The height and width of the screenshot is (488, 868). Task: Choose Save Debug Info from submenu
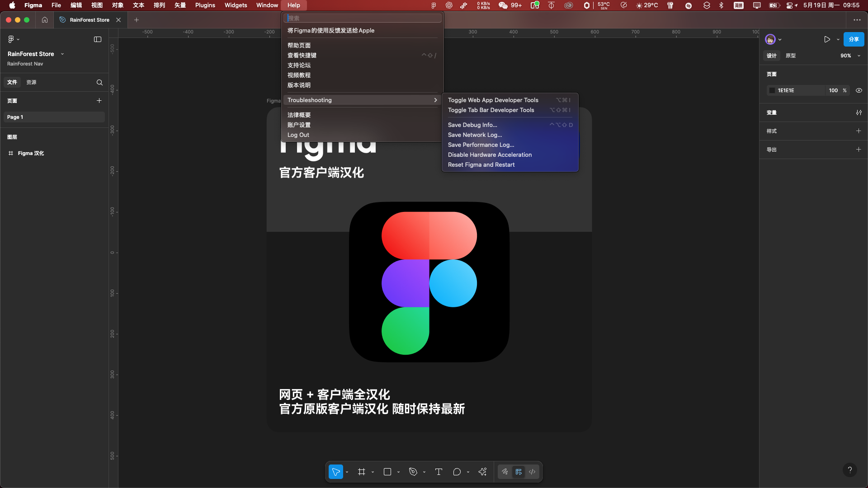(x=472, y=125)
